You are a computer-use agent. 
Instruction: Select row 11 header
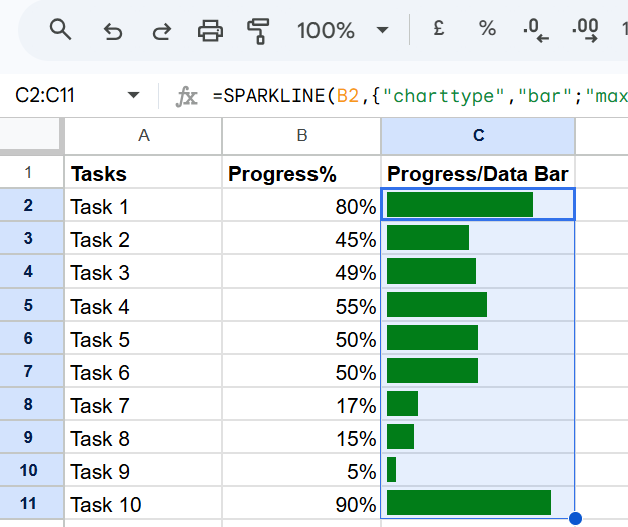tap(31, 503)
